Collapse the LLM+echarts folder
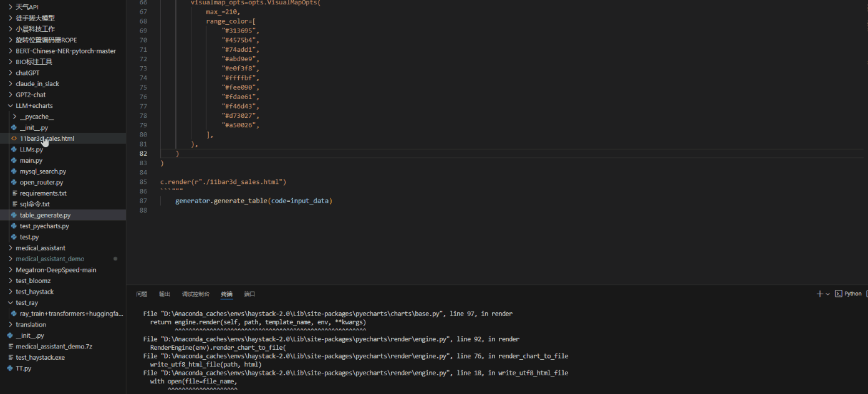868x394 pixels. coord(10,106)
